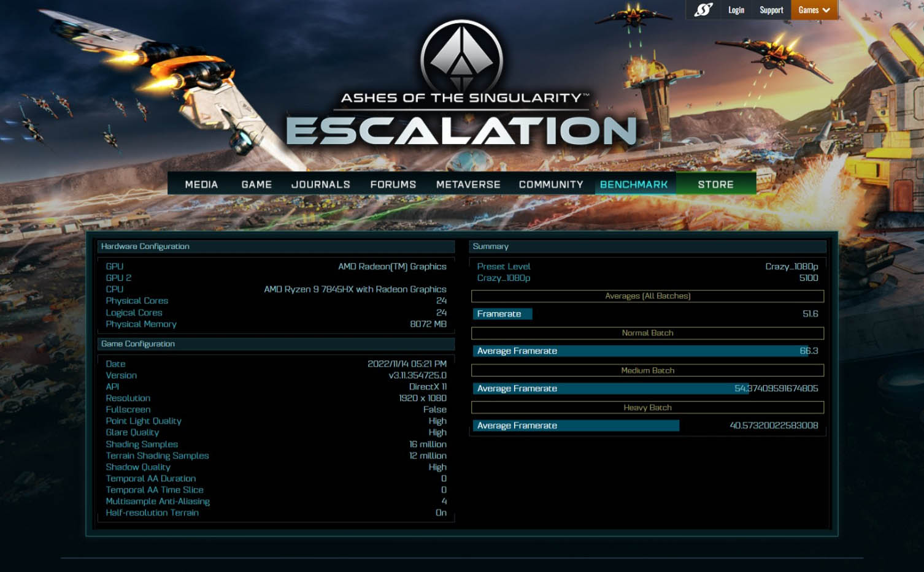Click the resolution value 1920 x 1080
This screenshot has height=572, width=924.
click(x=423, y=398)
